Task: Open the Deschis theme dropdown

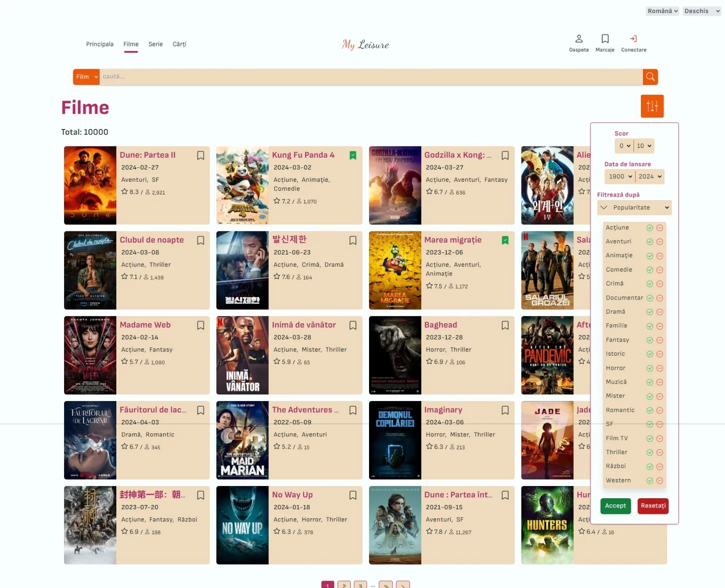Action: (x=701, y=11)
